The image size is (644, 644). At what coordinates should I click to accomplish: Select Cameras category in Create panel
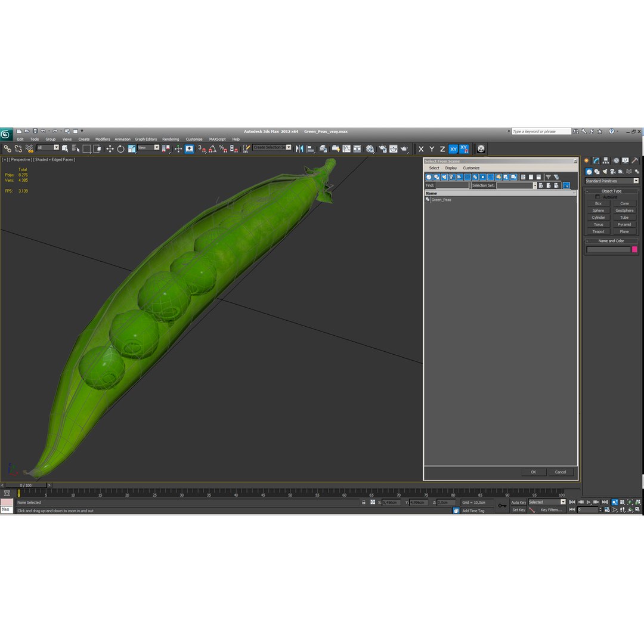pyautogui.click(x=612, y=172)
